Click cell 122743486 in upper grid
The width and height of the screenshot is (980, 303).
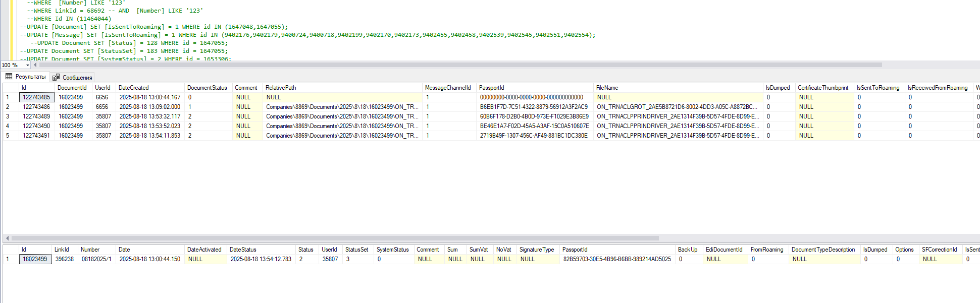click(37, 107)
